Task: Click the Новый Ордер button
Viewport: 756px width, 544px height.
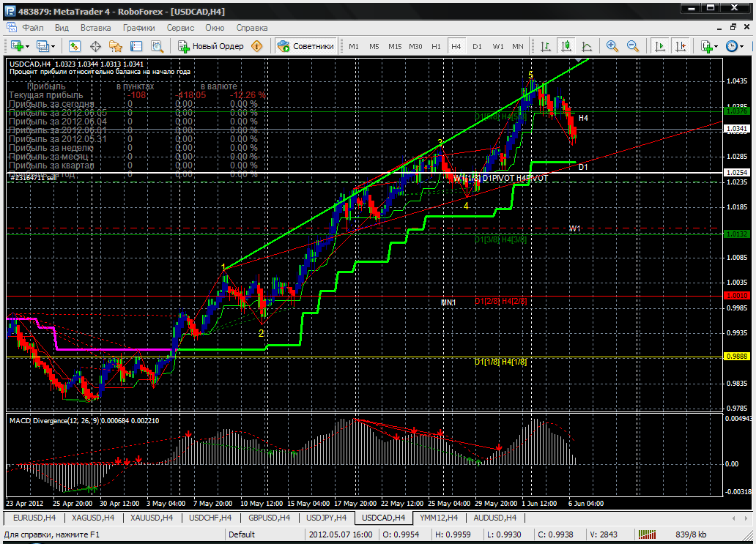Action: coord(211,46)
